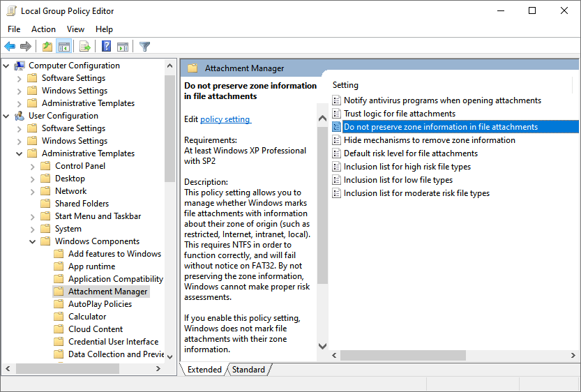Toggle Show/Hide Console Tree toolbar icon
Viewport: 581px width, 392px height.
(x=63, y=47)
